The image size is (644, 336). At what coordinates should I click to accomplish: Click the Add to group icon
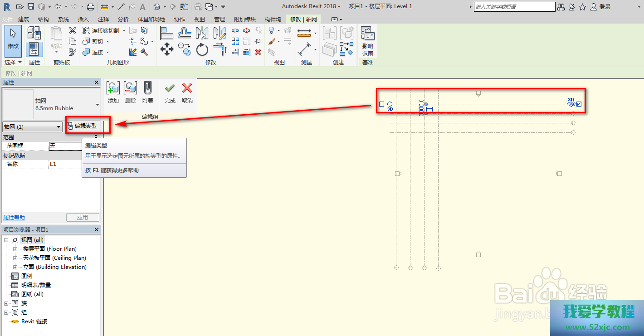[113, 88]
